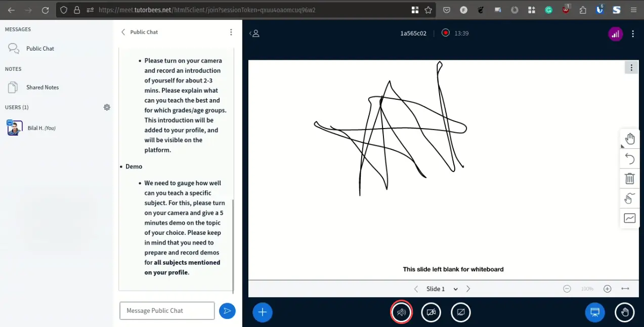Select Public Chat in the Messages list
The width and height of the screenshot is (644, 327).
[40, 49]
